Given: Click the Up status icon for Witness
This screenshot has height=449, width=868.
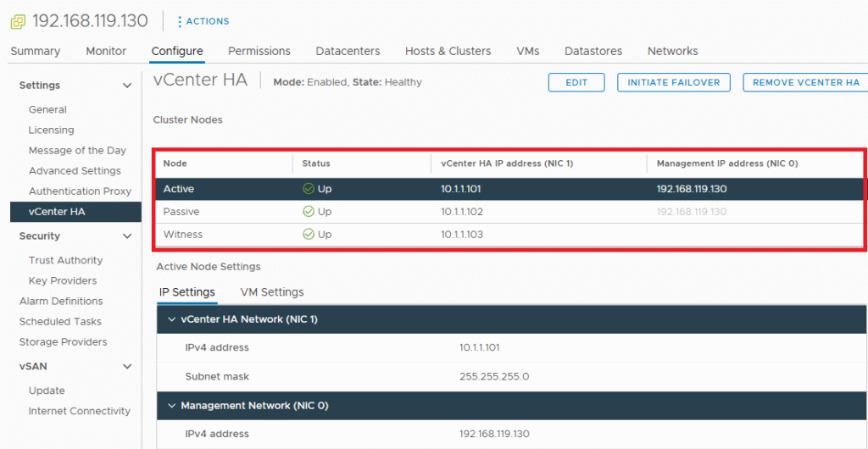Looking at the screenshot, I should tap(309, 235).
